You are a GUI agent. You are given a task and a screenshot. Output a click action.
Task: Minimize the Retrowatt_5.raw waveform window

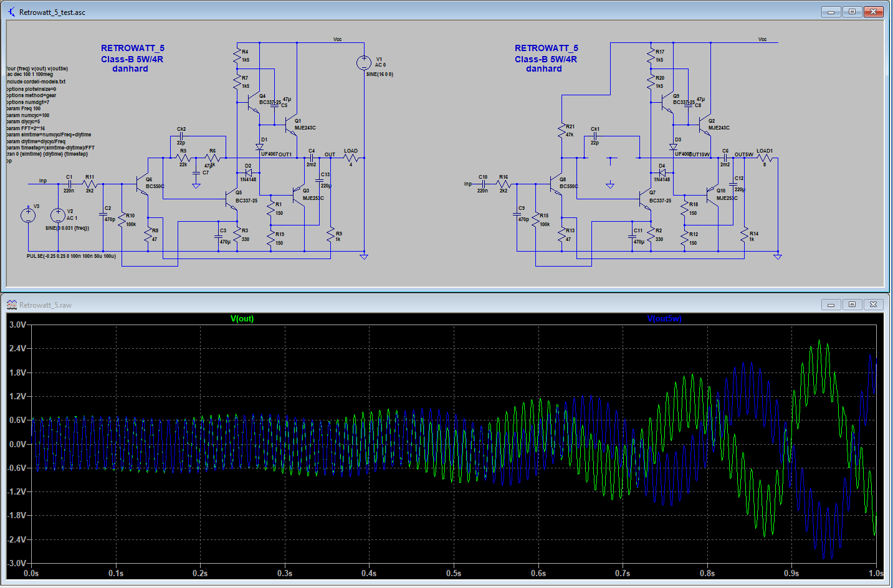pos(831,305)
